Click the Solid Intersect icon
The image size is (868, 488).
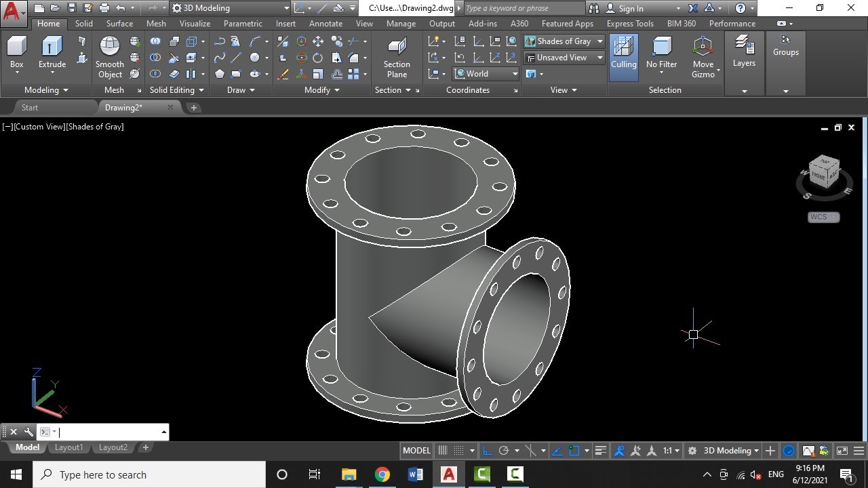click(x=155, y=74)
